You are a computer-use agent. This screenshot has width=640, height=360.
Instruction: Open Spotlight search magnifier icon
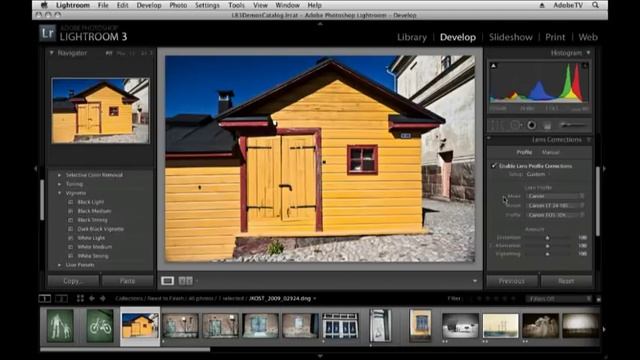point(596,5)
